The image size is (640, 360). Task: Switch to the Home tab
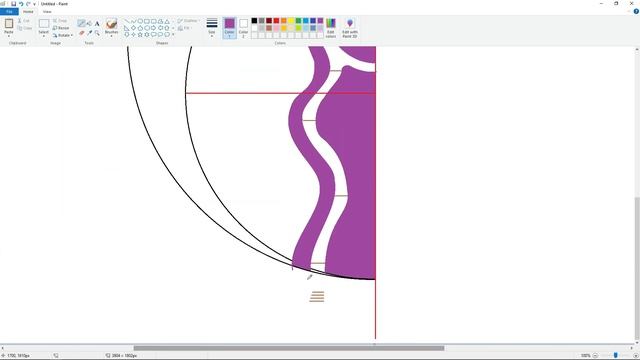pos(28,11)
